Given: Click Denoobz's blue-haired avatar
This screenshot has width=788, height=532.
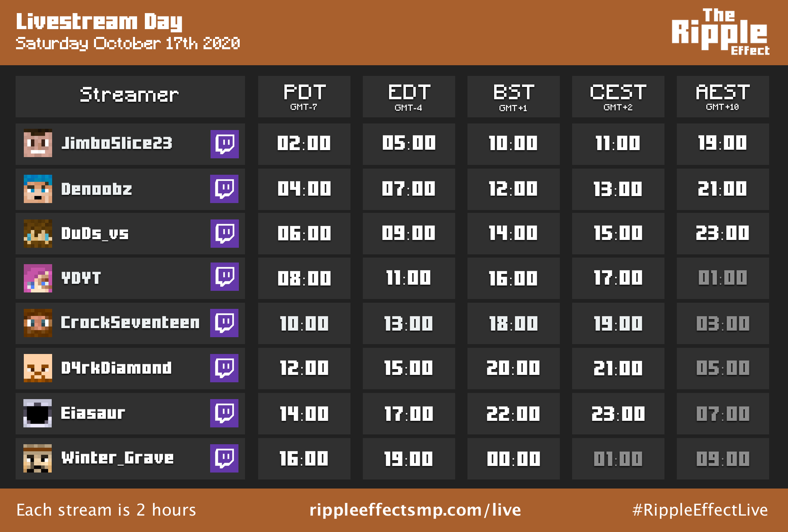Looking at the screenshot, I should 38,189.
